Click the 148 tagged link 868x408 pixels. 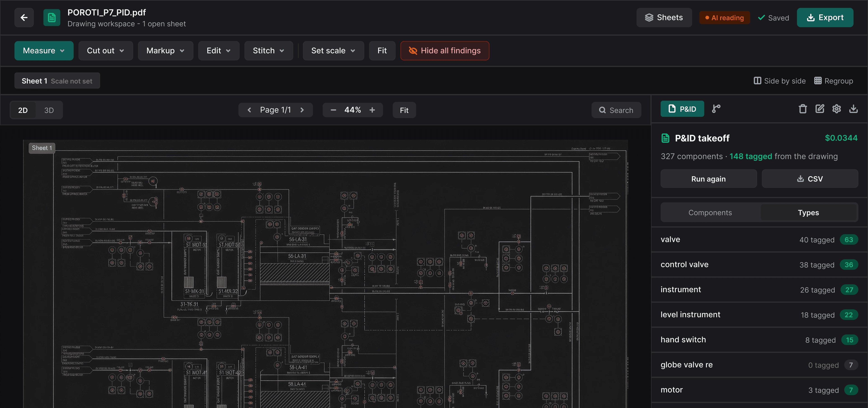(x=750, y=156)
